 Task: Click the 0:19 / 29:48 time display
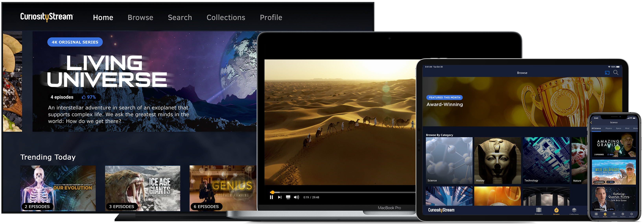coord(311,197)
